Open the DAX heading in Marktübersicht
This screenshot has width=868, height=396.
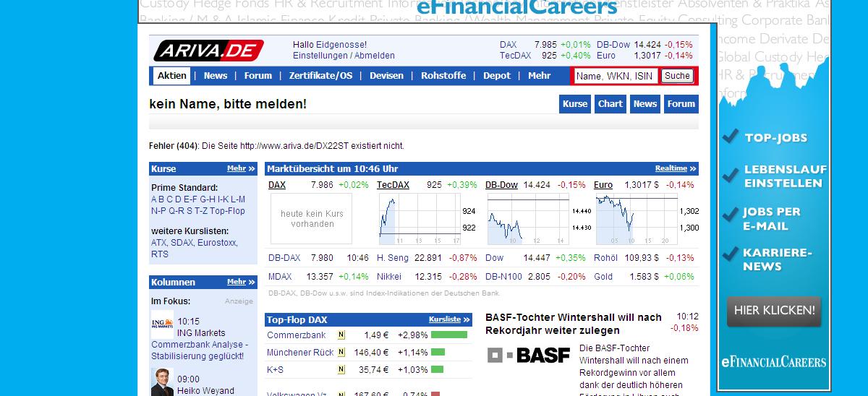coord(277,185)
